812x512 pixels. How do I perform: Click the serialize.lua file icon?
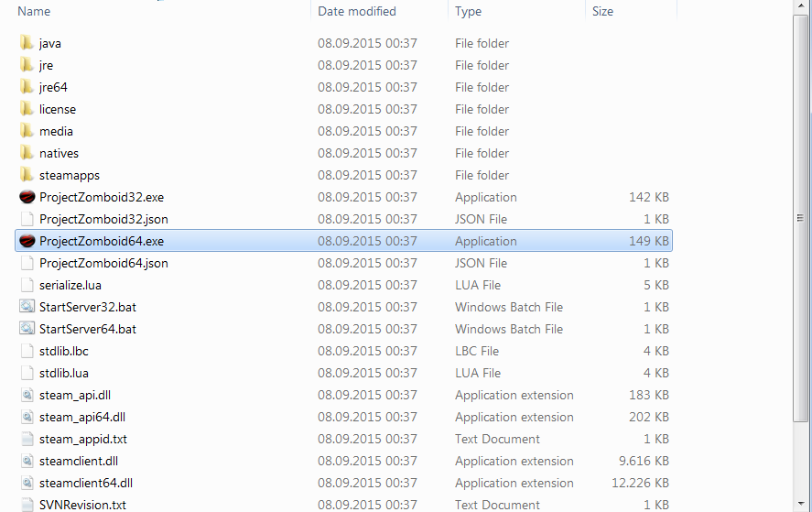tap(27, 285)
